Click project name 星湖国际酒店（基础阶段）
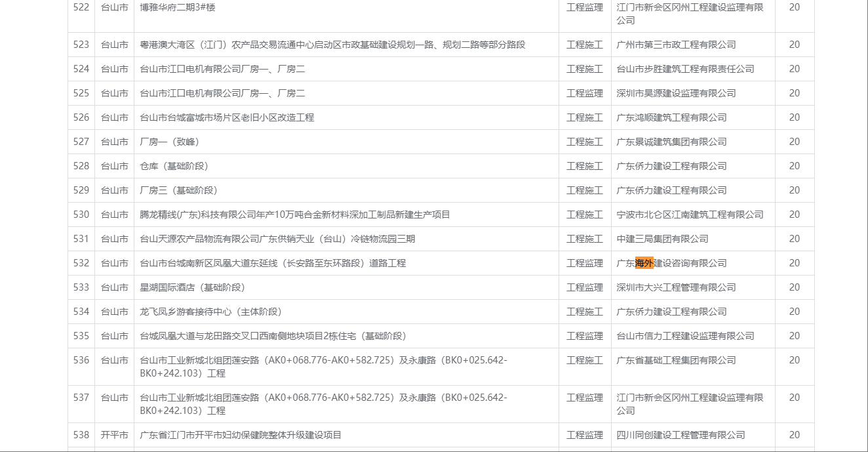868x452 pixels. point(193,287)
